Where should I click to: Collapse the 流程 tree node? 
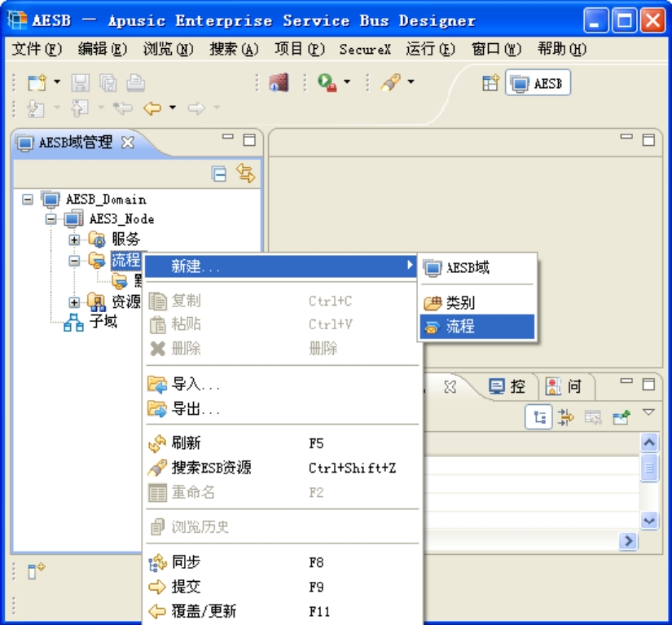click(73, 260)
